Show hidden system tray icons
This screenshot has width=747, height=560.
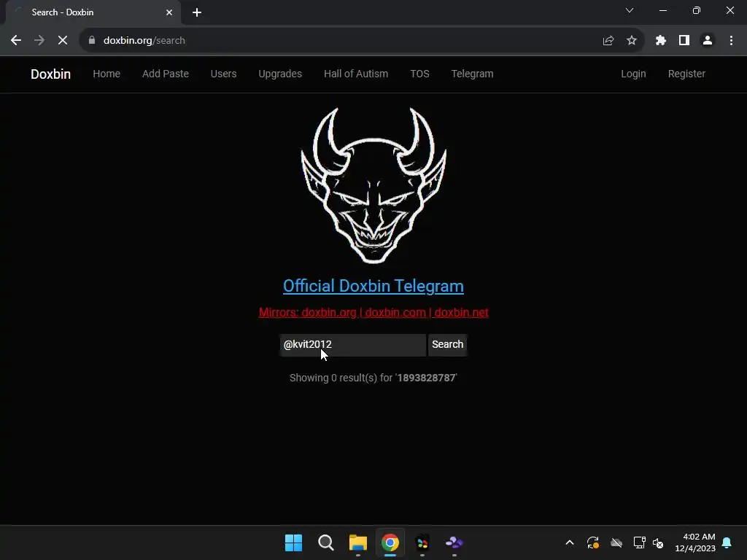[569, 542]
